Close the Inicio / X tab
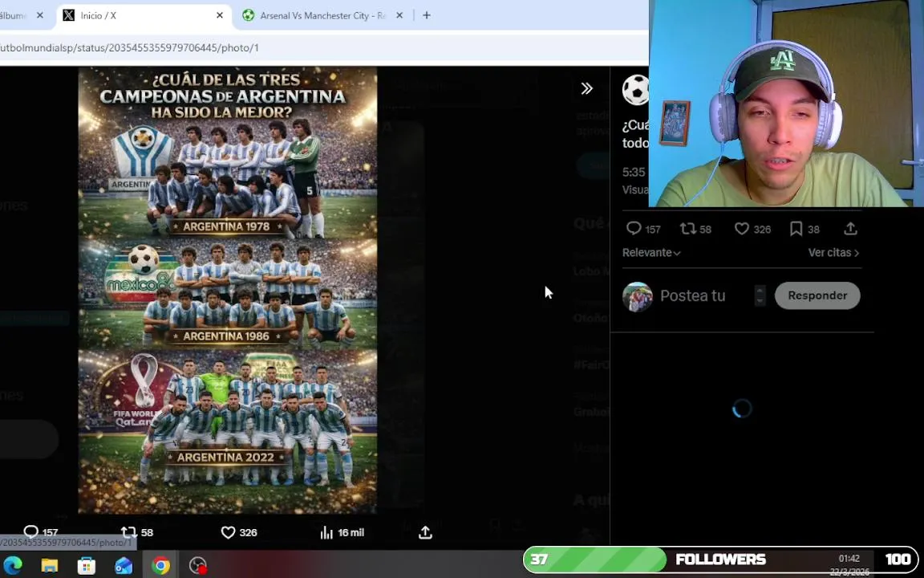924x578 pixels. coord(220,16)
